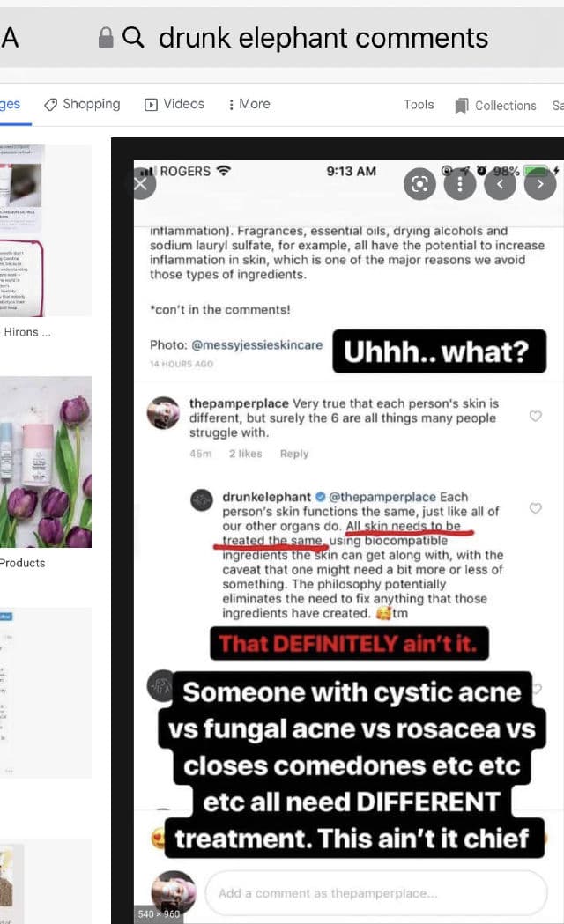Open the Tools search options
The image size is (564, 924).
pyautogui.click(x=419, y=104)
